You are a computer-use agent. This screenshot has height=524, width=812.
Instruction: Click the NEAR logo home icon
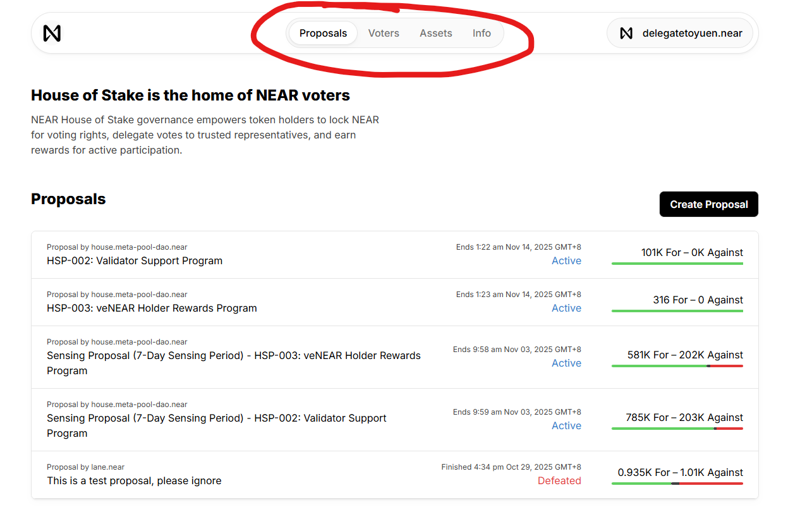(x=52, y=33)
